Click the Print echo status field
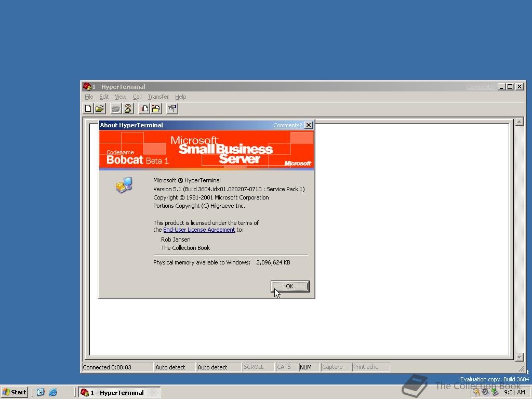The height and width of the screenshot is (399, 532). [371, 367]
